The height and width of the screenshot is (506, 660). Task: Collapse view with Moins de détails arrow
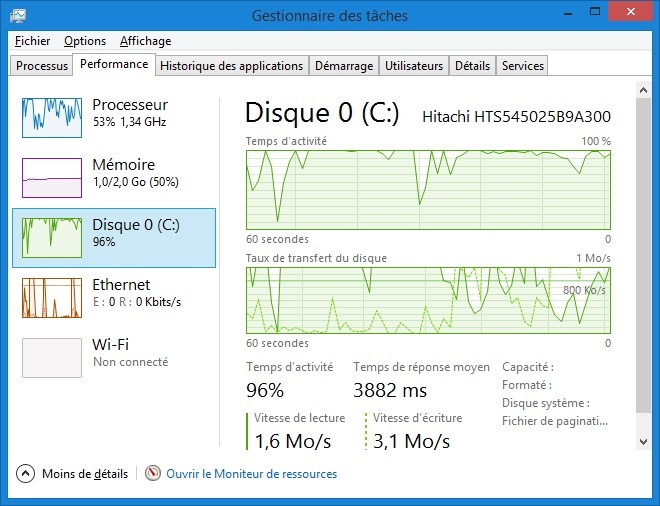(26, 474)
